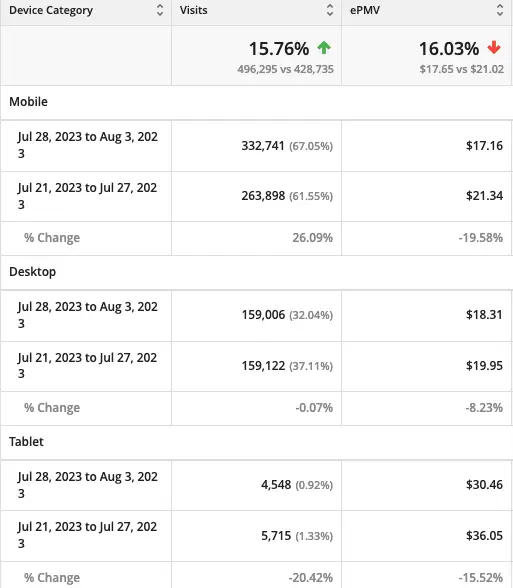Select Mobile visits value 332,741

point(263,146)
